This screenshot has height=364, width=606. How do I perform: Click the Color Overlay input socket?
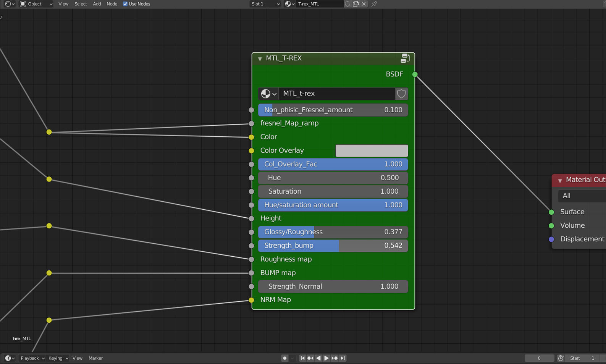point(251,151)
